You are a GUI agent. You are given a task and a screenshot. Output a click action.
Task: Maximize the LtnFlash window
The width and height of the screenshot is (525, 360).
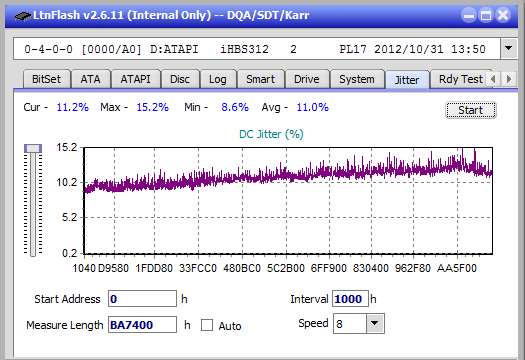(x=486, y=15)
